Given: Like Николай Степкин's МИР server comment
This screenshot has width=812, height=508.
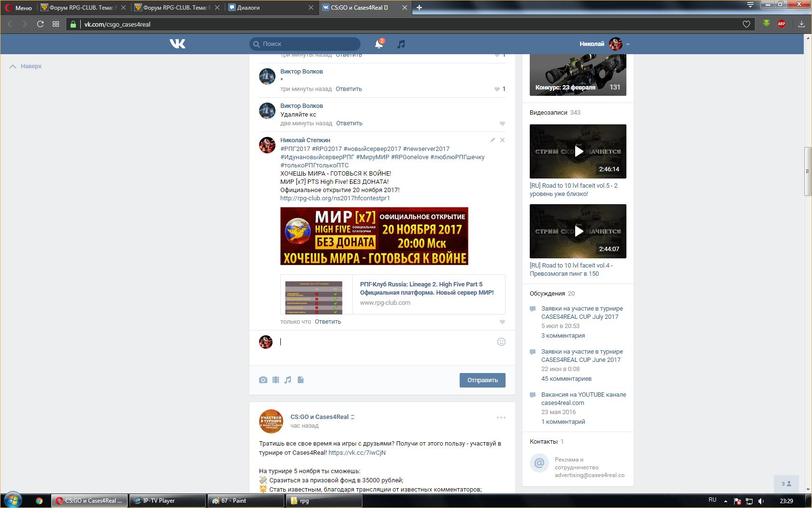Looking at the screenshot, I should click(x=502, y=322).
